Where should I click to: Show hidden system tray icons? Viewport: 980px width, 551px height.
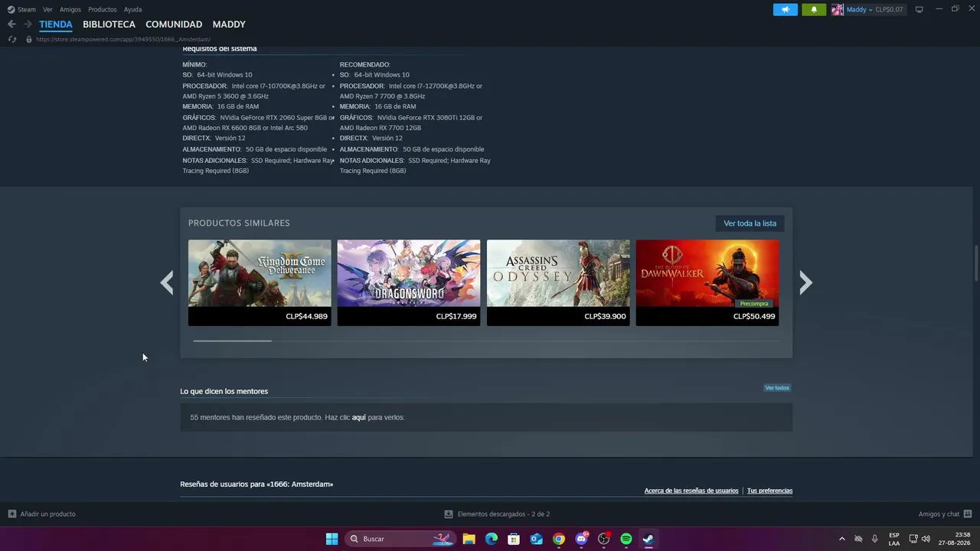pos(842,539)
